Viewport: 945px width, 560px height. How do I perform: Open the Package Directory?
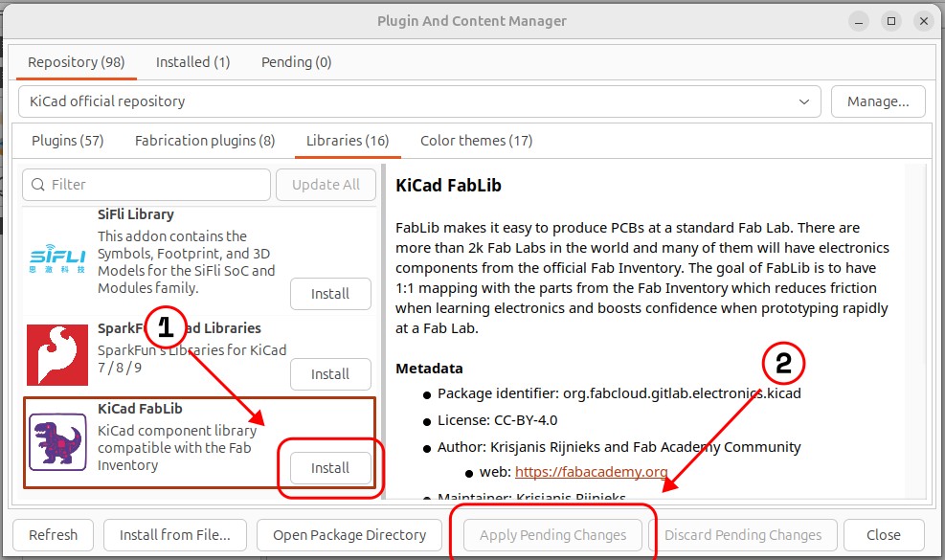click(x=349, y=534)
